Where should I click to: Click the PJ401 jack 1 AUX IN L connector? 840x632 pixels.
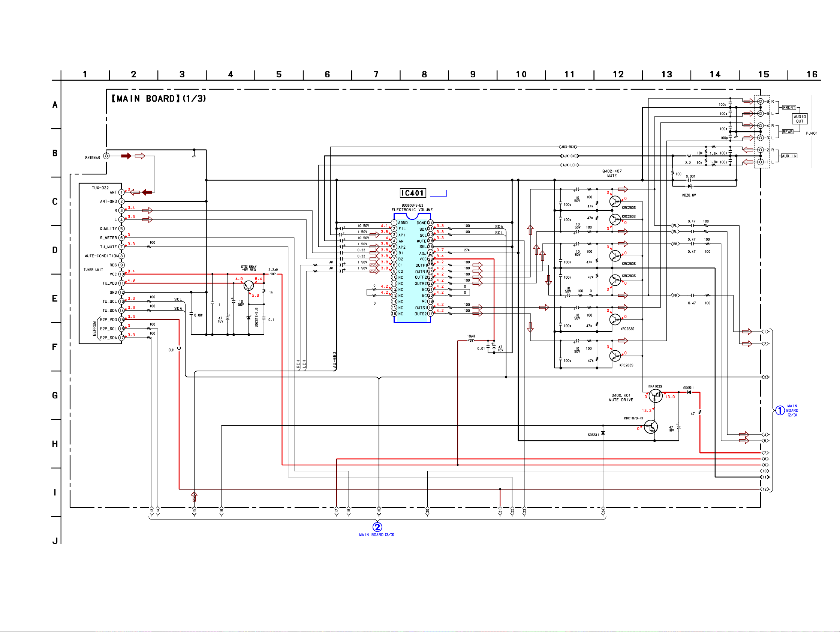(760, 162)
